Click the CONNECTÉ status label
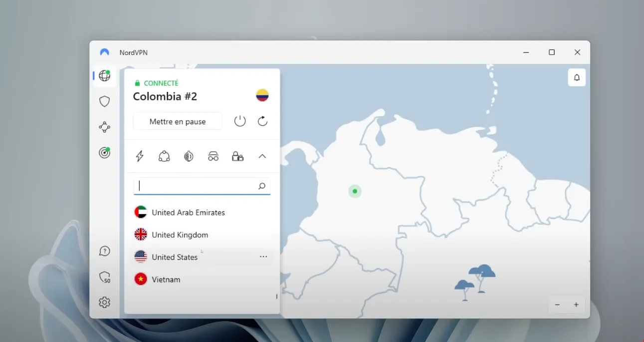The image size is (644, 342). click(161, 83)
